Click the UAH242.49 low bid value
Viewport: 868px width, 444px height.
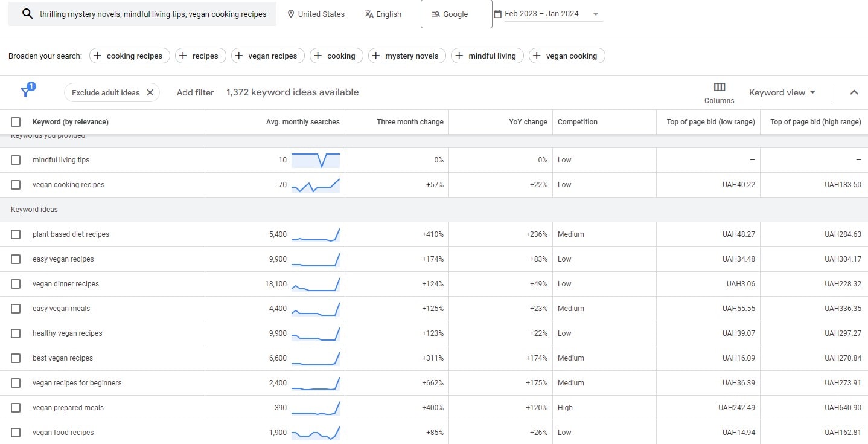click(736, 408)
